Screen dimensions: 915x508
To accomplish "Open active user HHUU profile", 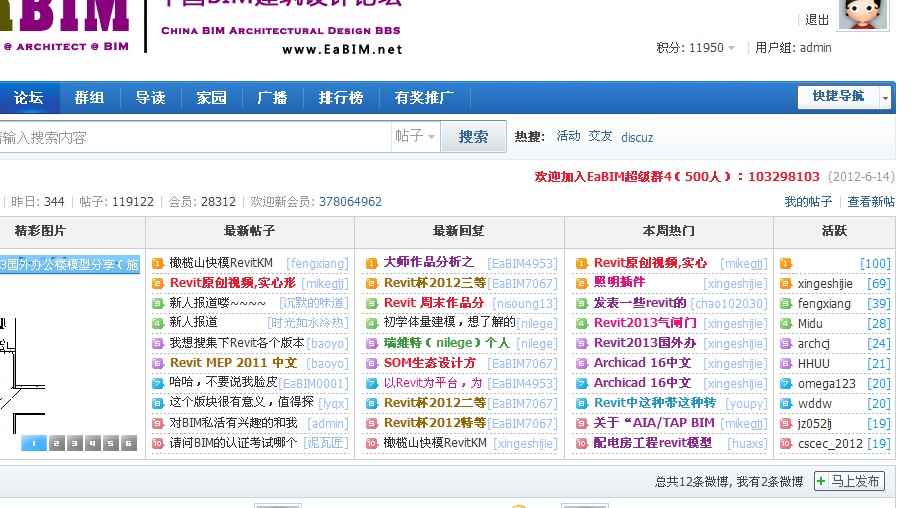I will click(813, 364).
